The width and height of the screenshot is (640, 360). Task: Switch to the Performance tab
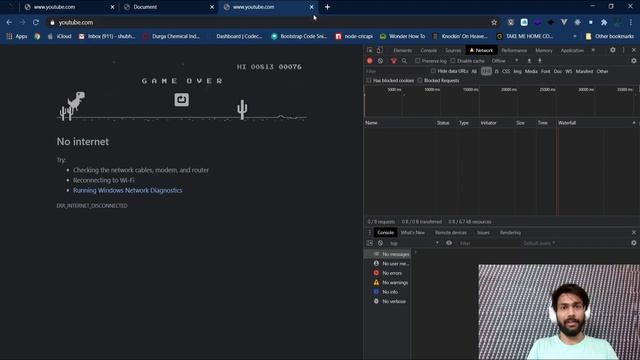click(514, 50)
